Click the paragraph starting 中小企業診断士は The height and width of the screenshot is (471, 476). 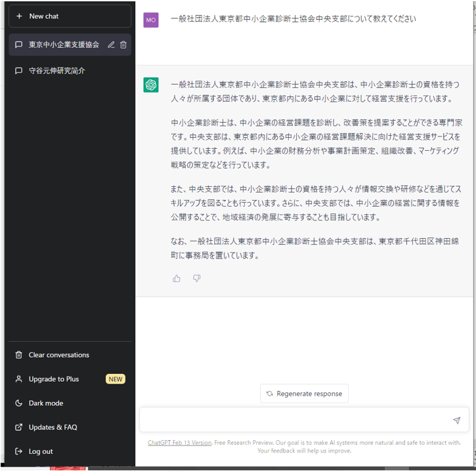(316, 144)
